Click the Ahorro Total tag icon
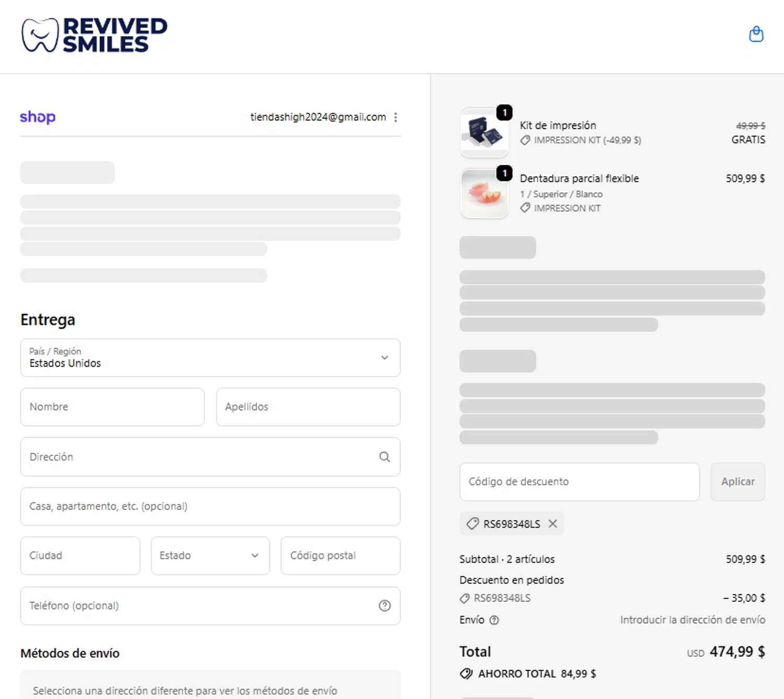This screenshot has width=784, height=699. [466, 673]
